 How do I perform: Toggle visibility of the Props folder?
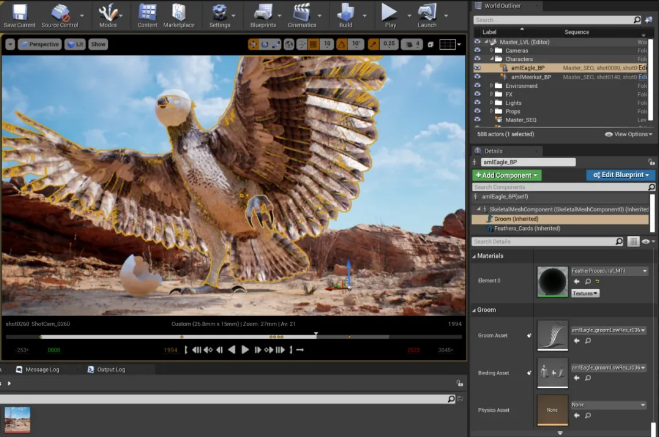click(477, 111)
